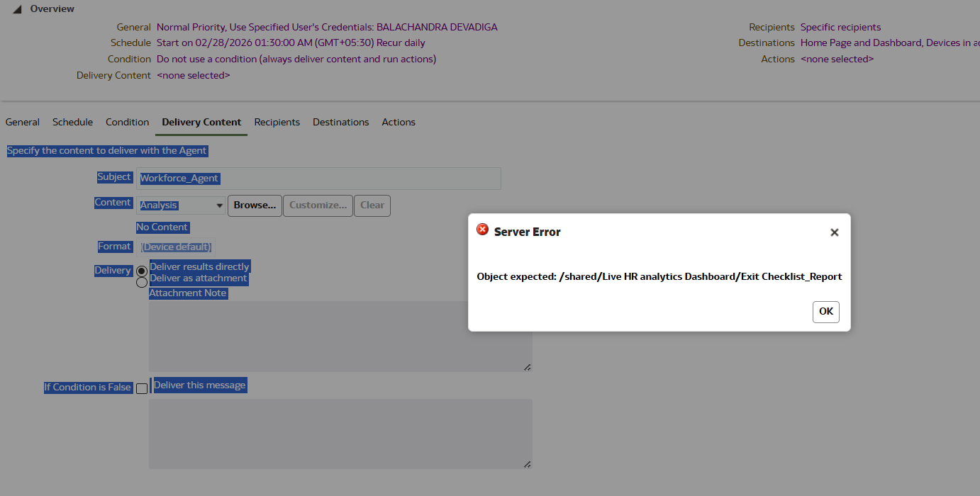
Task: Switch to the General tab
Action: tap(23, 122)
